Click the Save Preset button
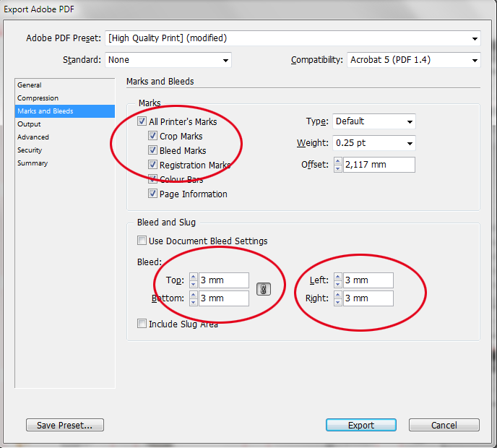 point(65,425)
